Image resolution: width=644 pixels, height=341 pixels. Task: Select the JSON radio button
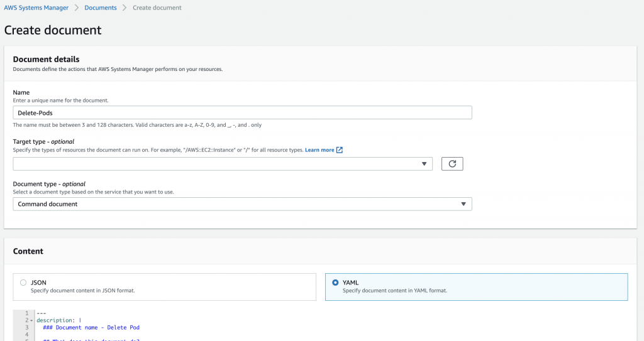pos(23,283)
